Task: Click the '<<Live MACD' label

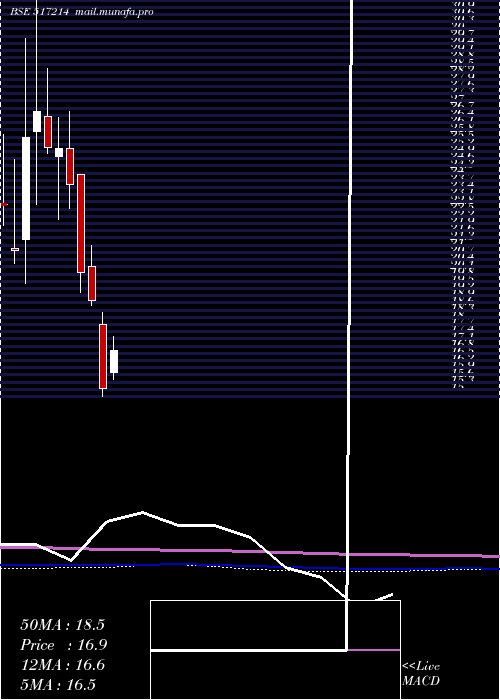Action: tap(421, 673)
